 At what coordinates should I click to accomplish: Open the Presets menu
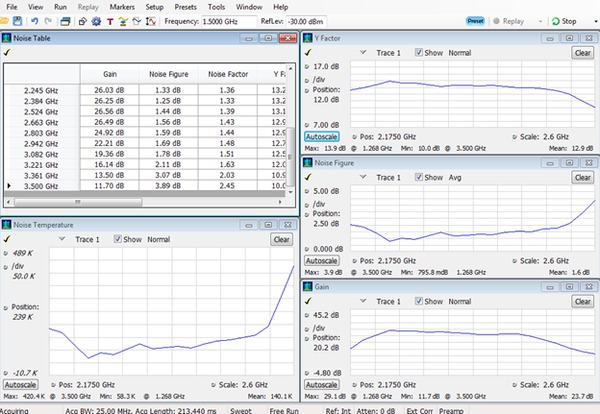click(x=187, y=6)
